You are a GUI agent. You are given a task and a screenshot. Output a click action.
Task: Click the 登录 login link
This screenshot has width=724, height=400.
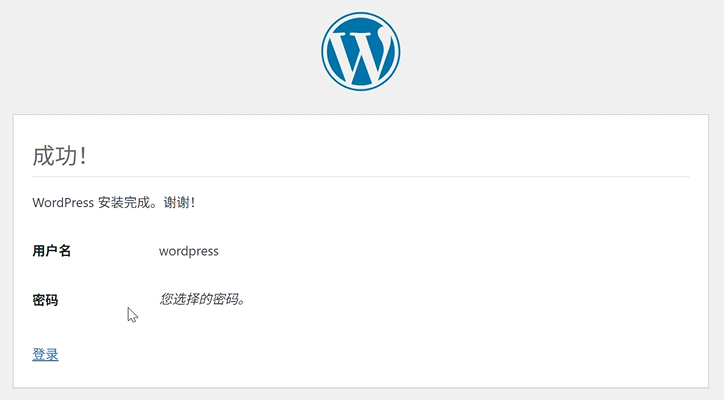[45, 355]
